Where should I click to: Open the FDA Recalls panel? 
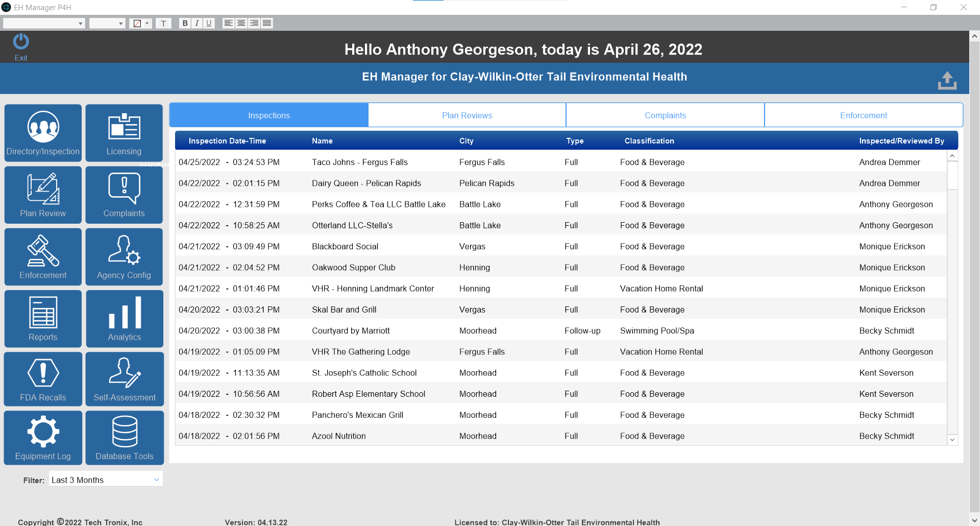tap(42, 379)
